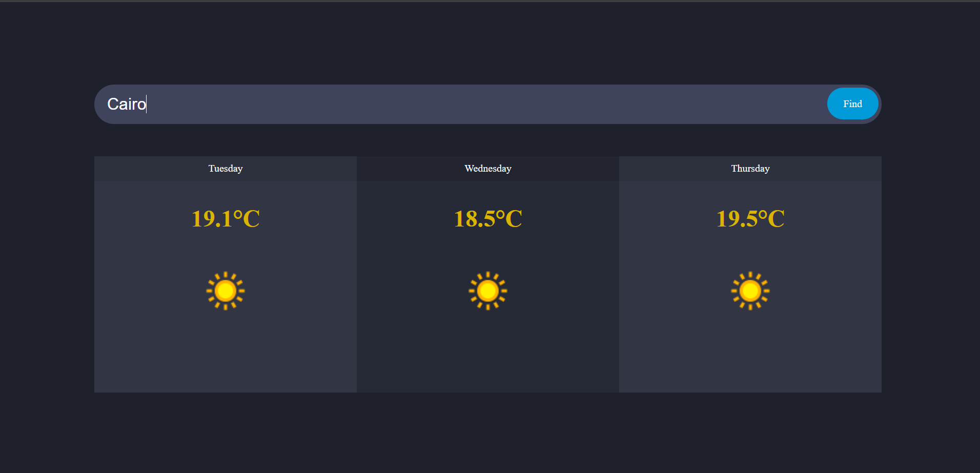Click the Find button
Viewport: 980px width, 473px height.
pos(852,104)
